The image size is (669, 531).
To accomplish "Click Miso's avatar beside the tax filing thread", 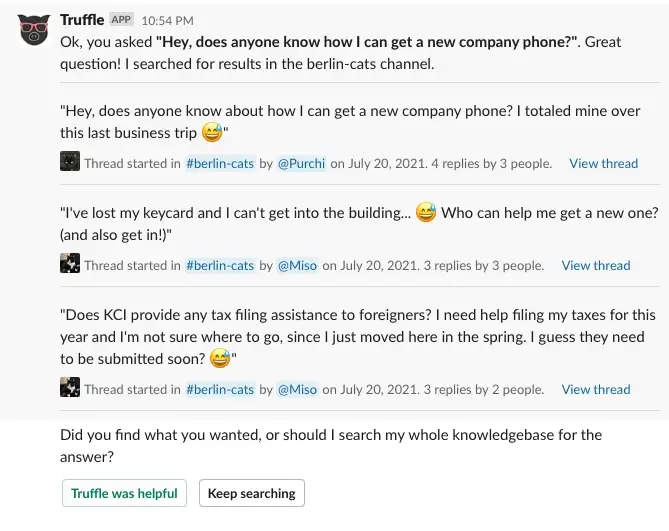I will [x=70, y=387].
